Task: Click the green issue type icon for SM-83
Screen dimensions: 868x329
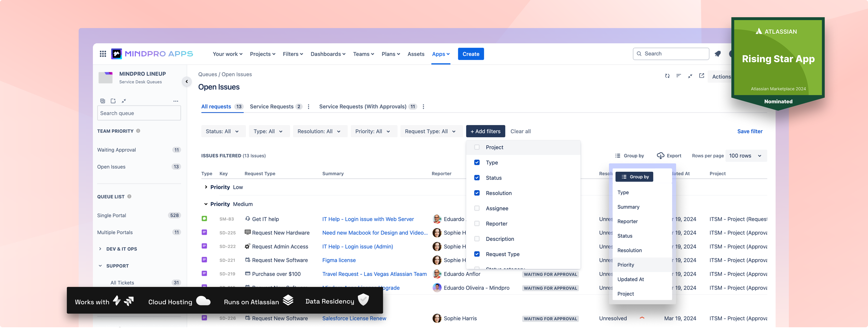Action: pyautogui.click(x=204, y=219)
